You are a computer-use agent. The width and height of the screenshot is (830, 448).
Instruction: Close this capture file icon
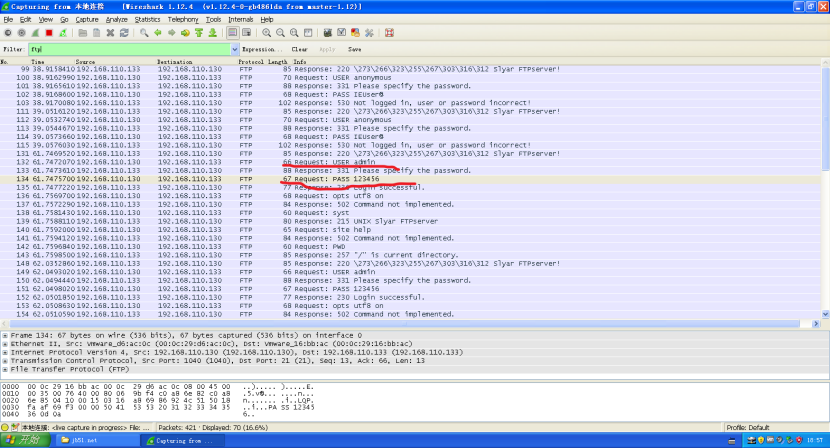pos(110,33)
